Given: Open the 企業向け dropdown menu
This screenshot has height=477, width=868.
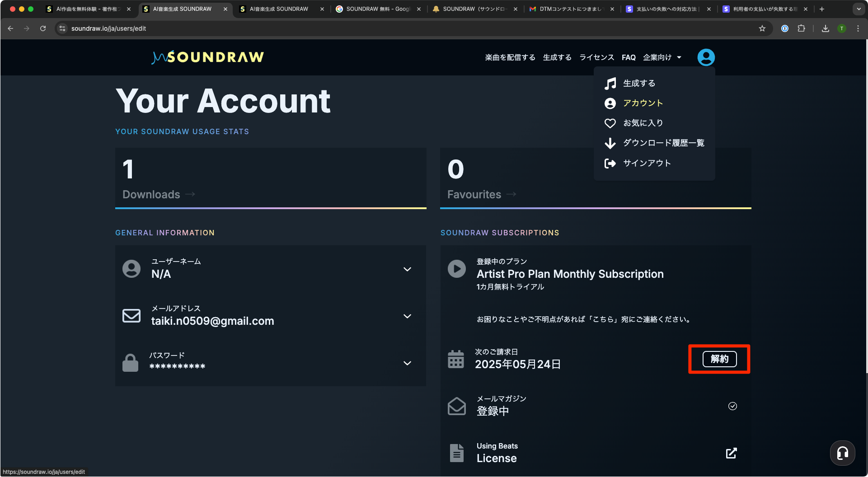Looking at the screenshot, I should click(662, 57).
